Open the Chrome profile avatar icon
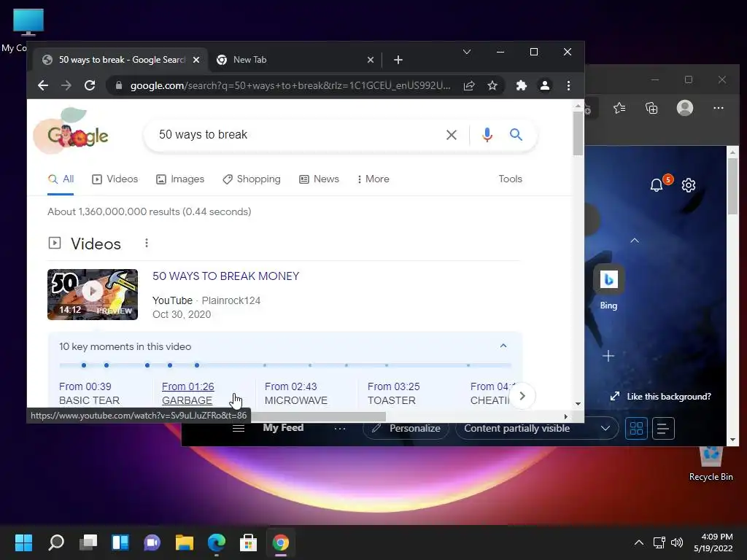 [544, 85]
